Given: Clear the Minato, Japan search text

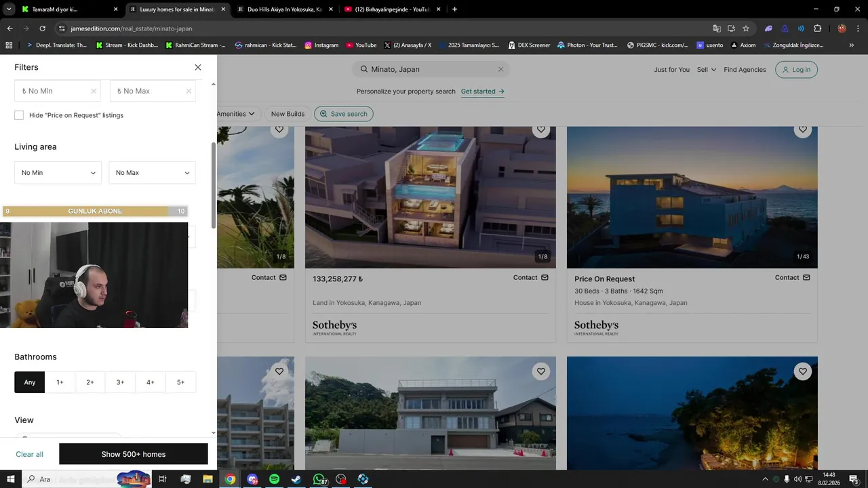Looking at the screenshot, I should pyautogui.click(x=500, y=69).
